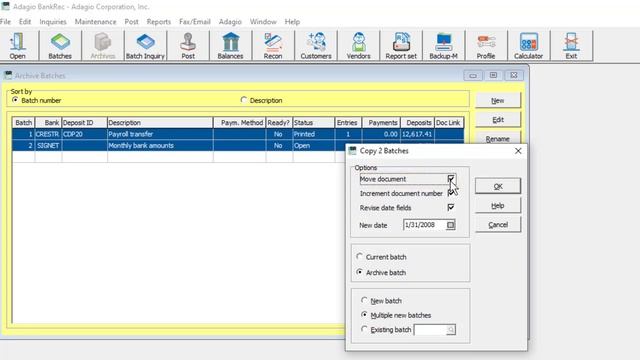The image size is (640, 360).
Task: Click the Existing batch number field
Action: click(430, 329)
